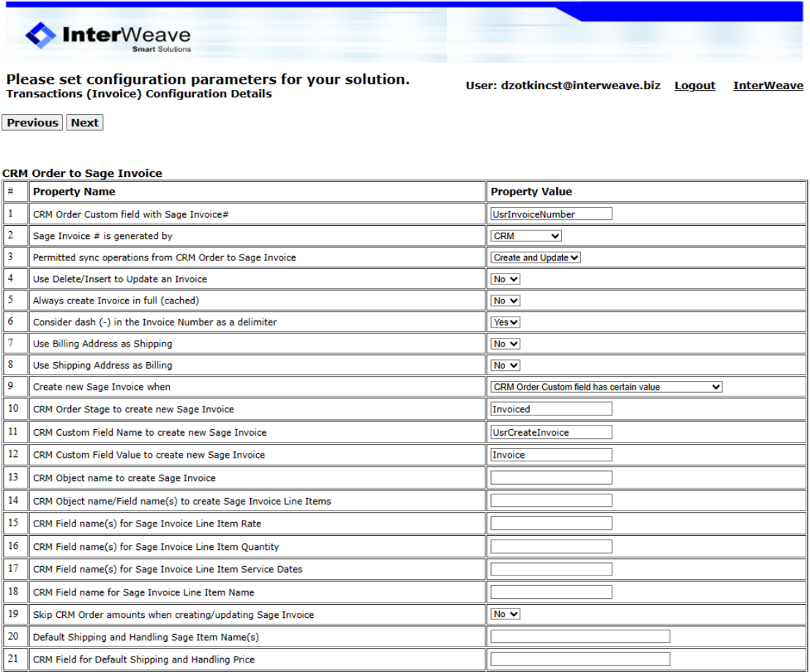Screen dimensions: 810x672
Task: Click the CRM Custom Field Value input
Action: pyautogui.click(x=551, y=455)
